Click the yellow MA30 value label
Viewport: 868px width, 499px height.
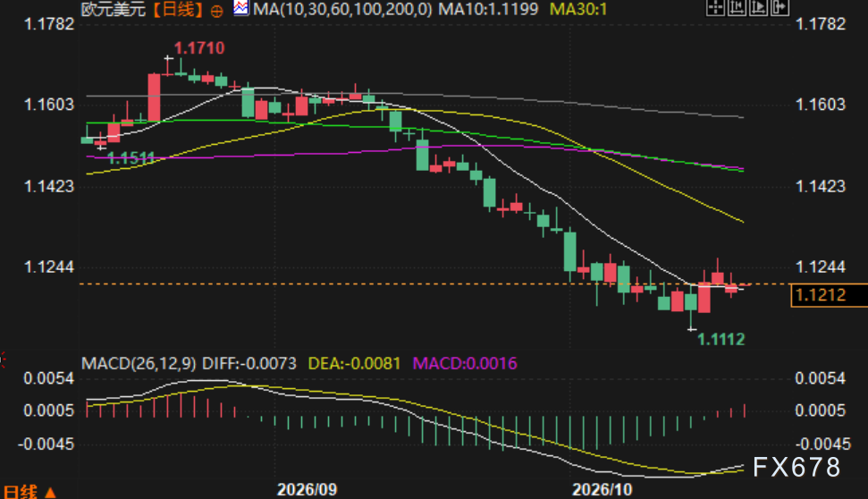(578, 9)
